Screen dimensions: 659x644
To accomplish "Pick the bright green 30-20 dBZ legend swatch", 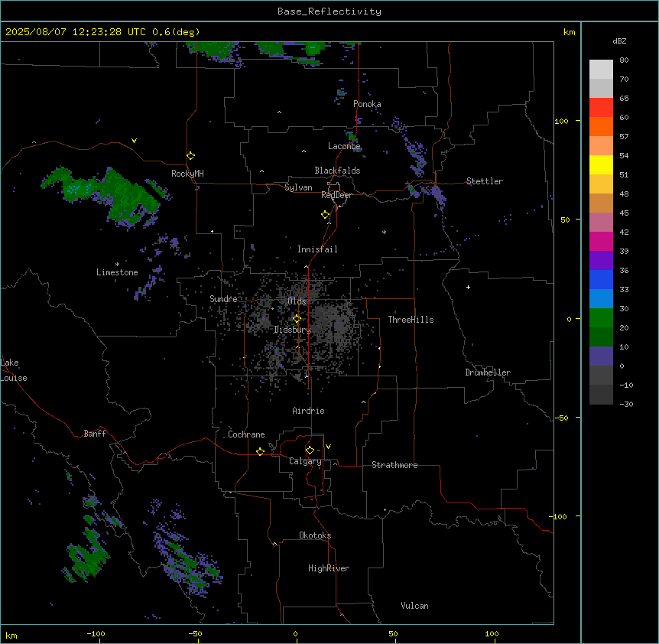I will tap(601, 318).
